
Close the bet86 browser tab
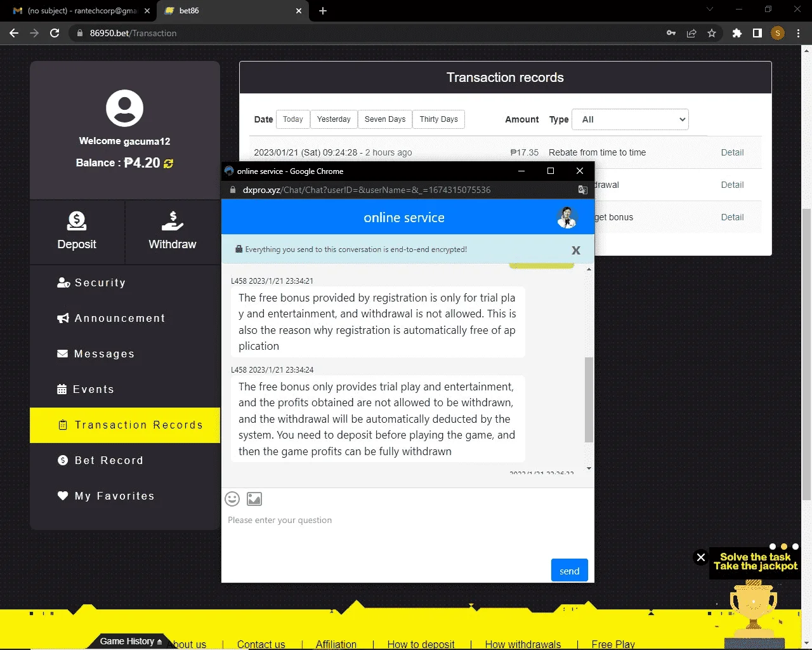coord(299,11)
